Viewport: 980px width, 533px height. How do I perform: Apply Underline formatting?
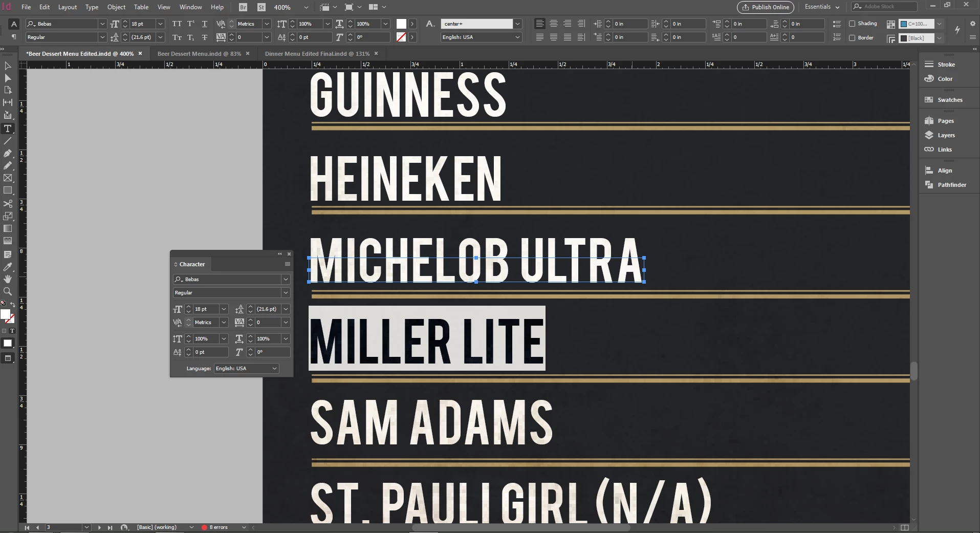[205, 24]
